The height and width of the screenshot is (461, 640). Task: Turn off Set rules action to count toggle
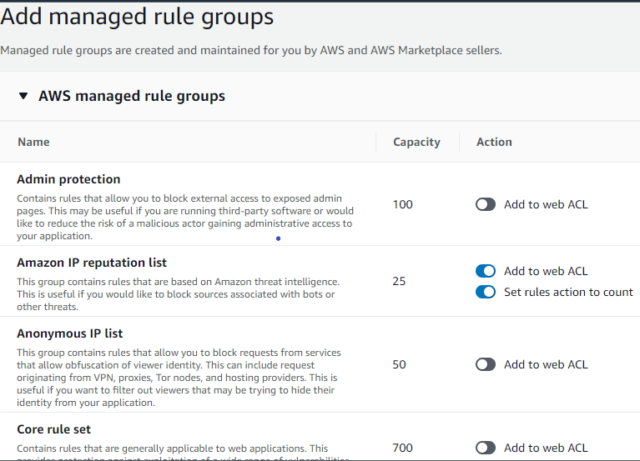pyautogui.click(x=485, y=292)
